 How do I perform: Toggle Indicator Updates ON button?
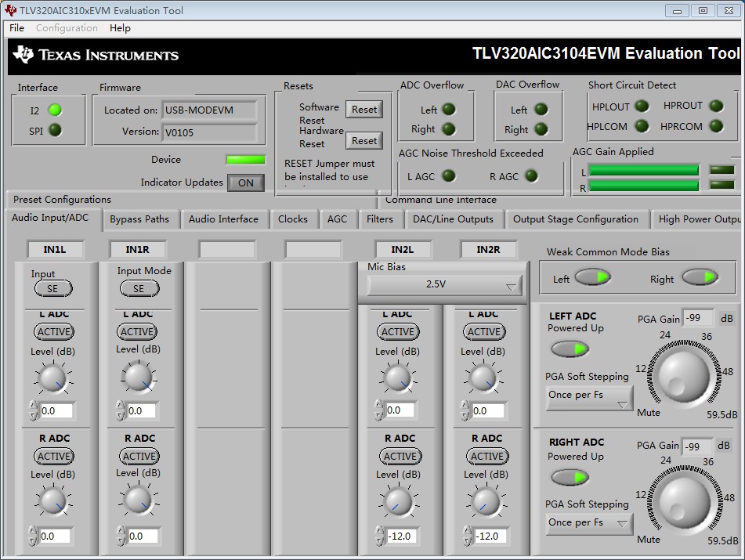coord(246,182)
